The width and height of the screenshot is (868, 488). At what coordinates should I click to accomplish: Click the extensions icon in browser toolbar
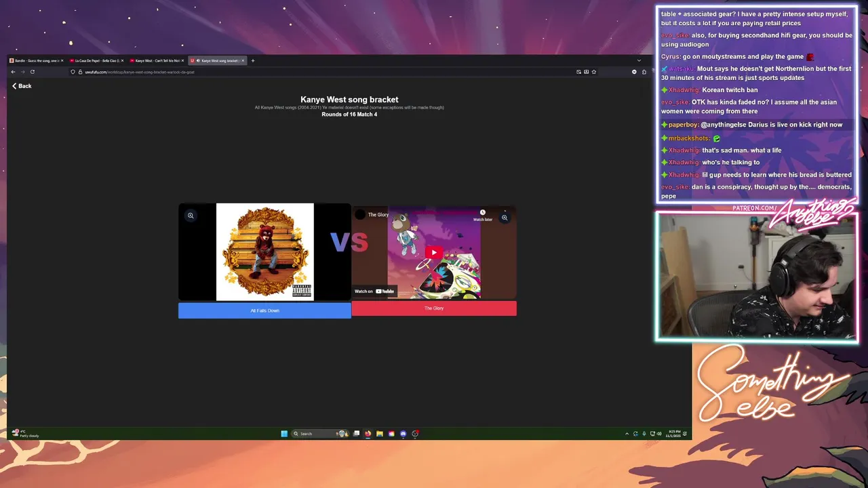644,72
